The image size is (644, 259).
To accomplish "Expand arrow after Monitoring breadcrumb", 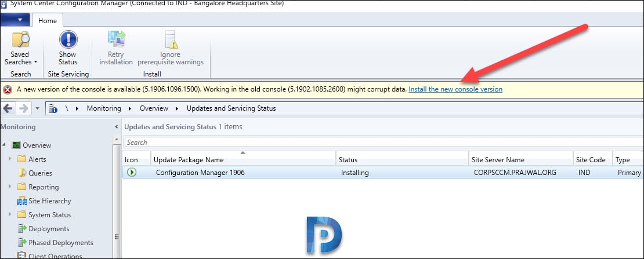I will tap(130, 109).
